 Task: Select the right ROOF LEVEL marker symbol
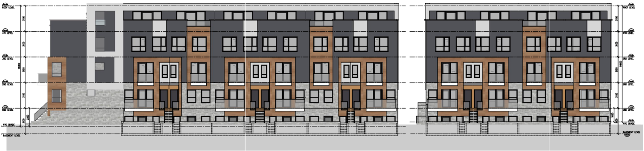[x=631, y=5]
